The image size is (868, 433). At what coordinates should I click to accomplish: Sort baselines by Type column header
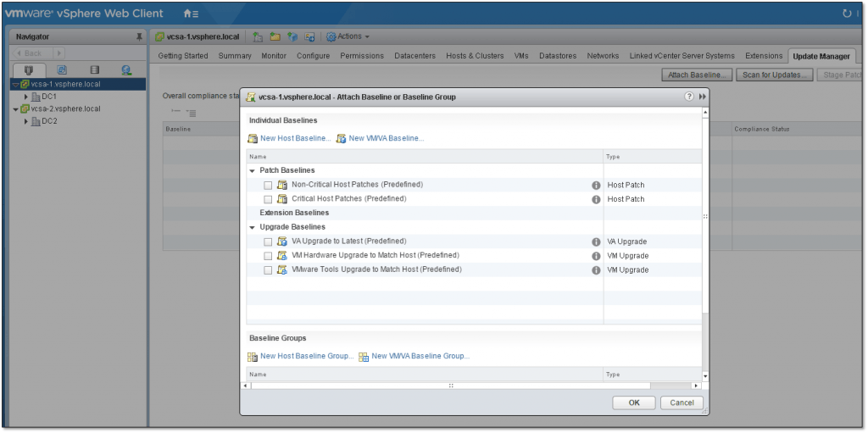point(653,157)
